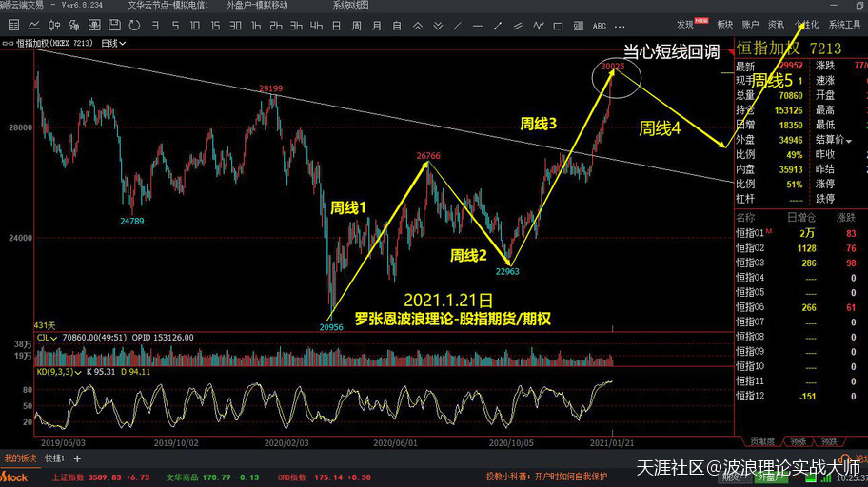Select the 恒指01 contract row
868x487 pixels.
coord(801,234)
